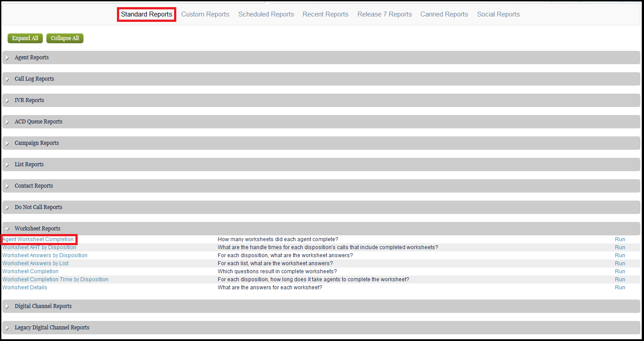Expand the Contact Reports section
This screenshot has width=644, height=341.
321,186
